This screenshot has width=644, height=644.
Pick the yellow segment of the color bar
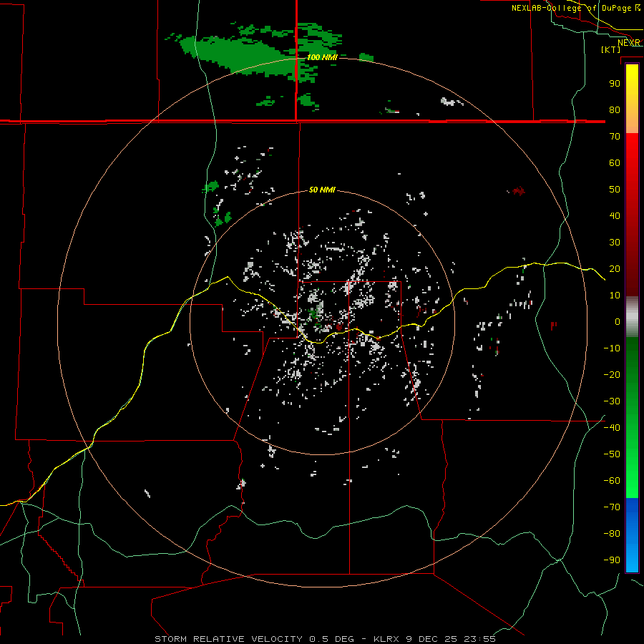[632, 99]
